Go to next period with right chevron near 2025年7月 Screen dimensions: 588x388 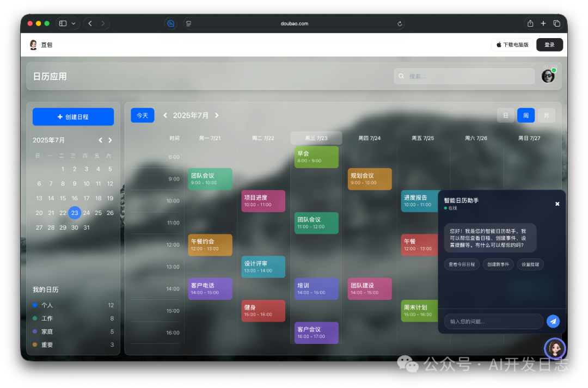[x=217, y=115]
